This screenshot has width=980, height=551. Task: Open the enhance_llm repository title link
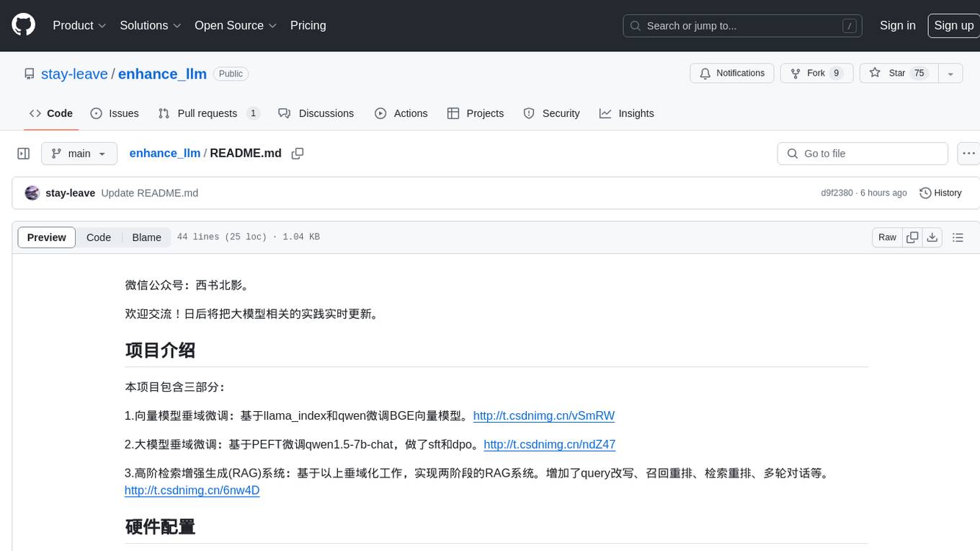click(x=162, y=74)
